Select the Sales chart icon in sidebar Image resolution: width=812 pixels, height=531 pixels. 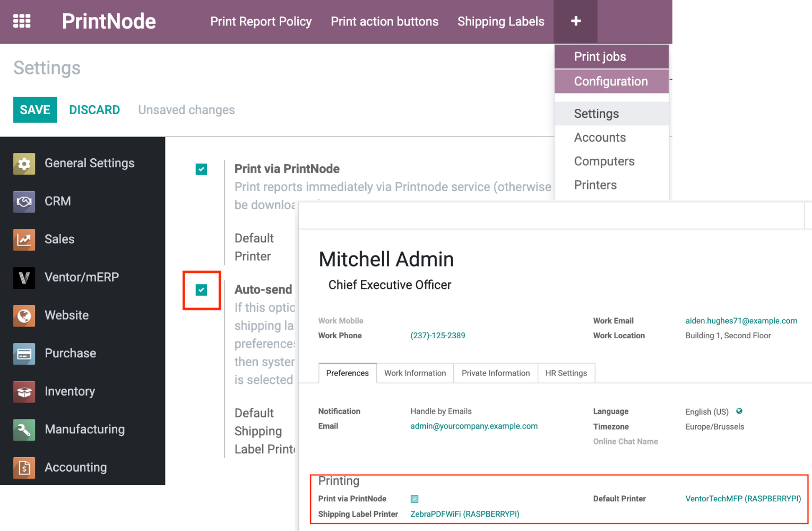pyautogui.click(x=24, y=240)
